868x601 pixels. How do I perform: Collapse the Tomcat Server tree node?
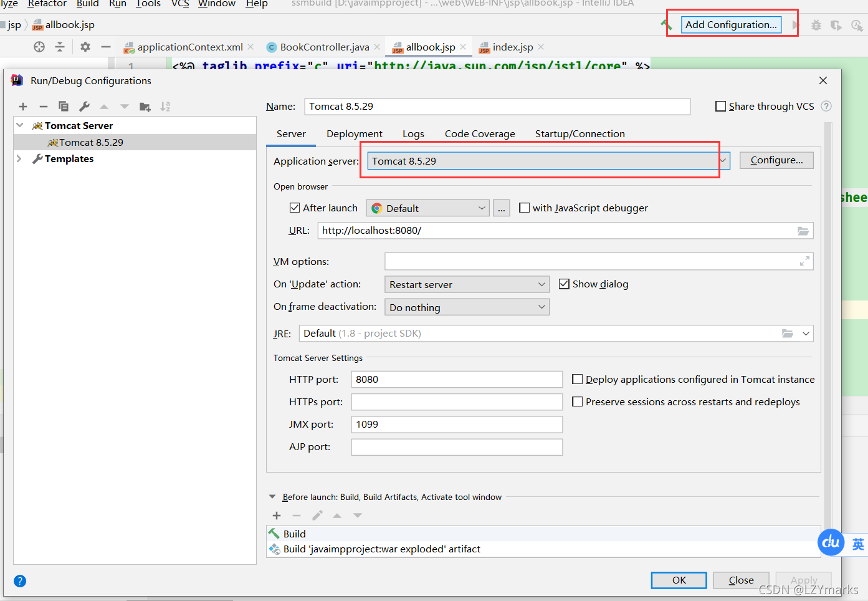pyautogui.click(x=20, y=125)
